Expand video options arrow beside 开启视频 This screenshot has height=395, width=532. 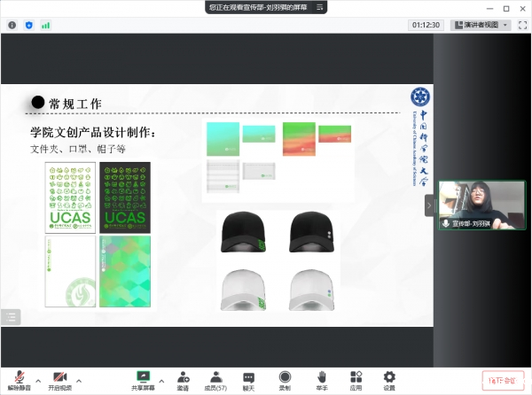[79, 380]
